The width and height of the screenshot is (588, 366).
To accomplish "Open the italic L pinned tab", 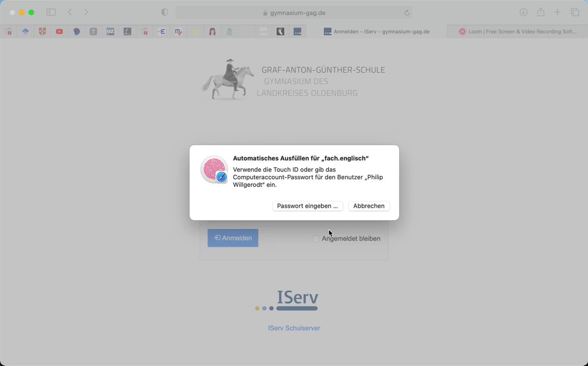I will 127,32.
